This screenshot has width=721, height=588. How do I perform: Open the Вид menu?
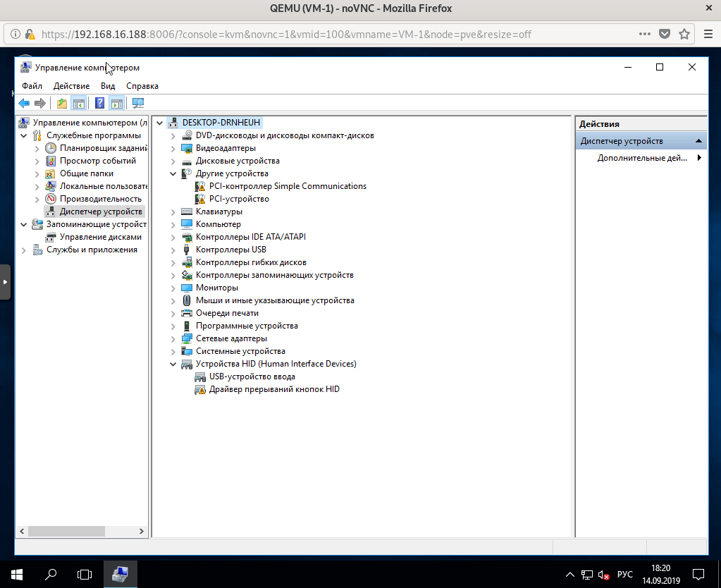coord(108,86)
